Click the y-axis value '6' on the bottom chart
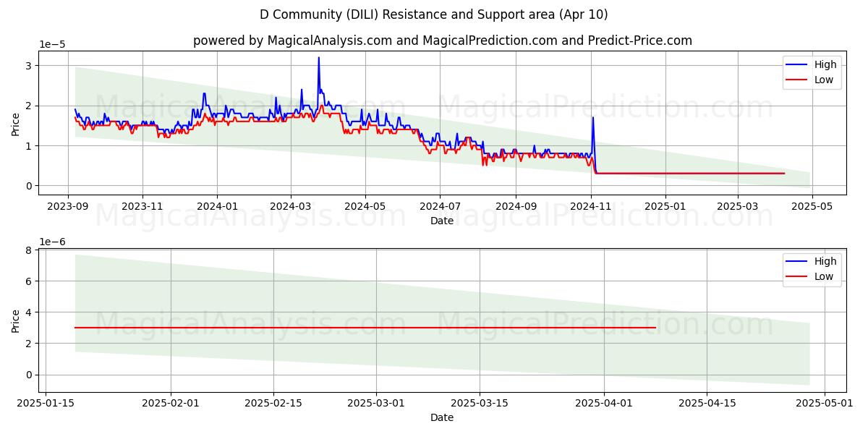Viewport: 868px width, 434px height. pos(30,281)
